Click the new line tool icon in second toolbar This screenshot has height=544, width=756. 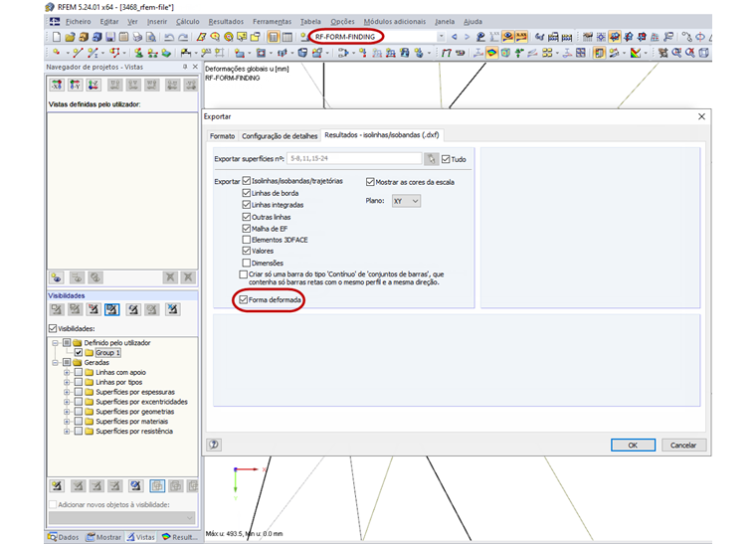(x=78, y=53)
